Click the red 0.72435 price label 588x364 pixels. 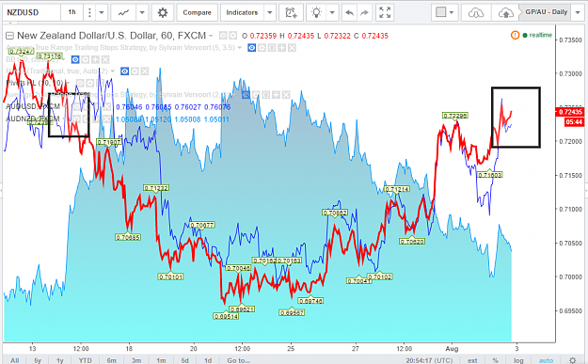[570, 112]
